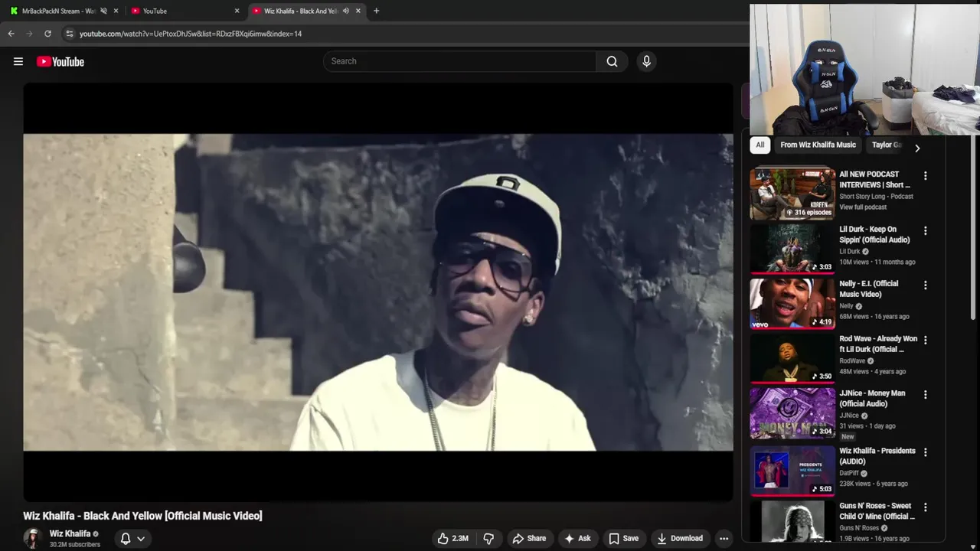980x551 pixels.
Task: Open options menu for JJNice Money Man
Action: point(925,395)
